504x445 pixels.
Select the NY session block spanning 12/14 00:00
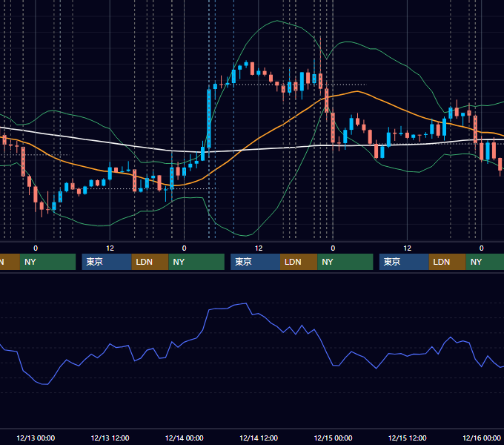tap(196, 262)
